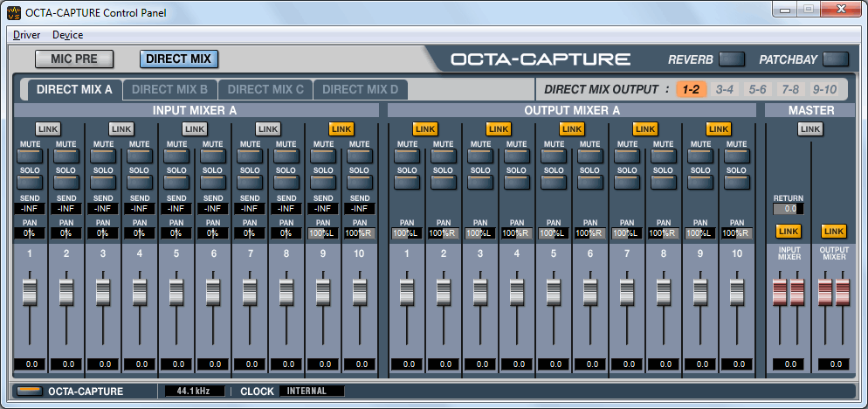
Task: Click the input mixer channel 1 fader
Action: click(x=30, y=293)
